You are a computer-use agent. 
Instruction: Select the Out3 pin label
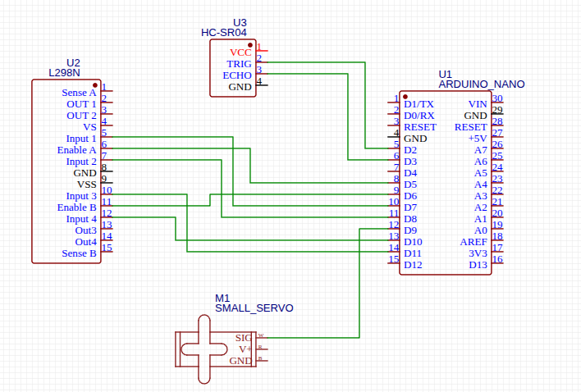(85, 230)
